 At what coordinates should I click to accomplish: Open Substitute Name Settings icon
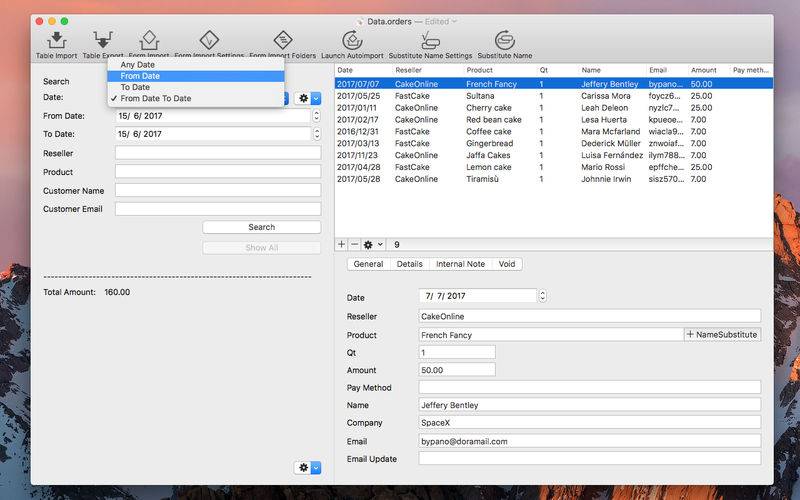(x=430, y=41)
